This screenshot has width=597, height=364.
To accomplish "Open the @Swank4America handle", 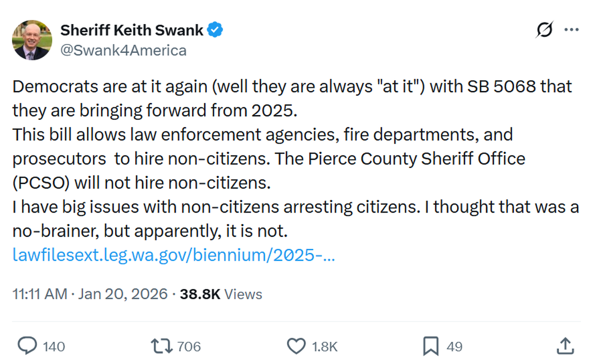I will 123,50.
